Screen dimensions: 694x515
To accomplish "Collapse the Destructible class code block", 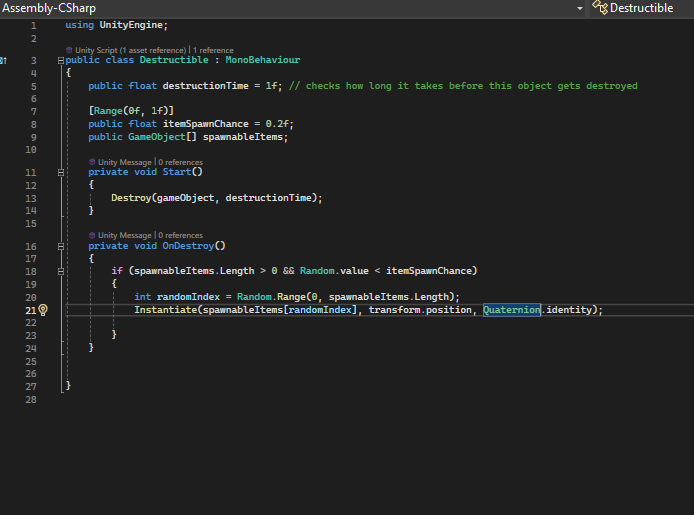I will (61, 61).
